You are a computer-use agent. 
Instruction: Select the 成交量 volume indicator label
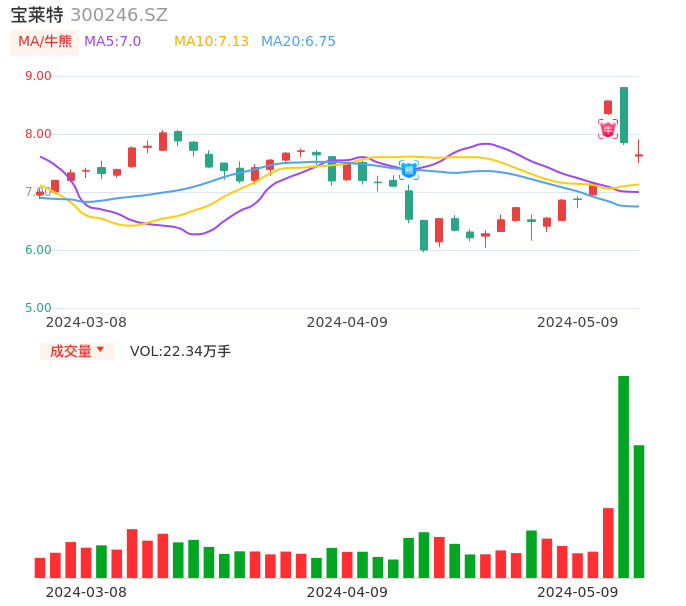(70, 351)
